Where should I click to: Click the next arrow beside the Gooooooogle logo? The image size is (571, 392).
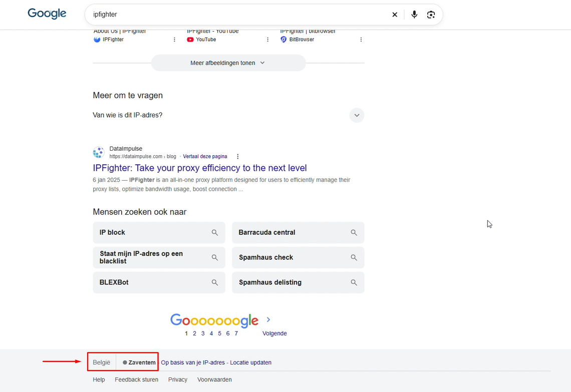pyautogui.click(x=268, y=319)
